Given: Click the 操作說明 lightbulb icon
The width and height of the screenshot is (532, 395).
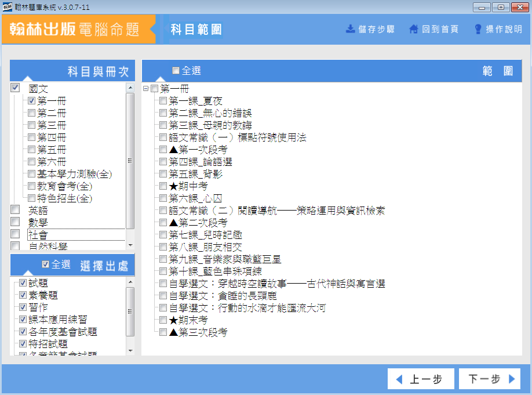Looking at the screenshot, I should click(478, 29).
